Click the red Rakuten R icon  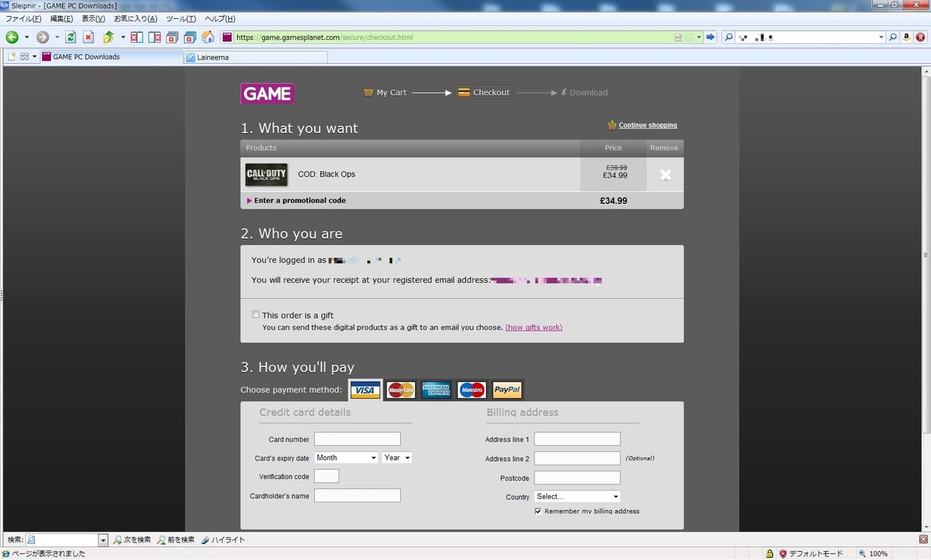pos(920,37)
